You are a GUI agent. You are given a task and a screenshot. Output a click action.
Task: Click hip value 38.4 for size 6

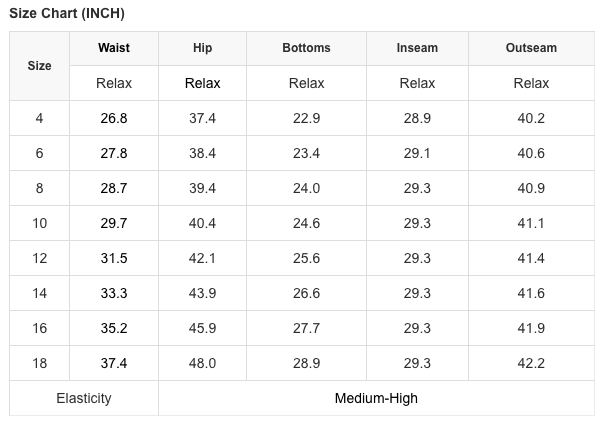coord(202,153)
